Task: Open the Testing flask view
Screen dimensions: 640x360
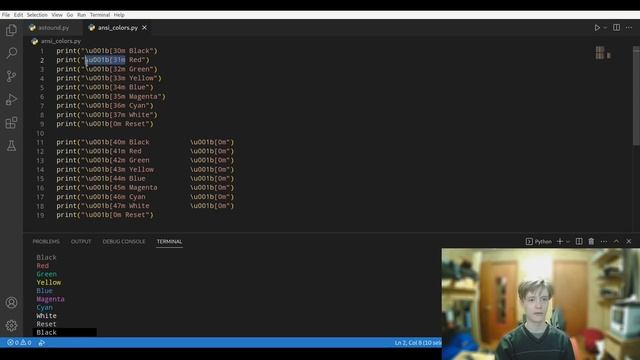Action: (x=11, y=146)
